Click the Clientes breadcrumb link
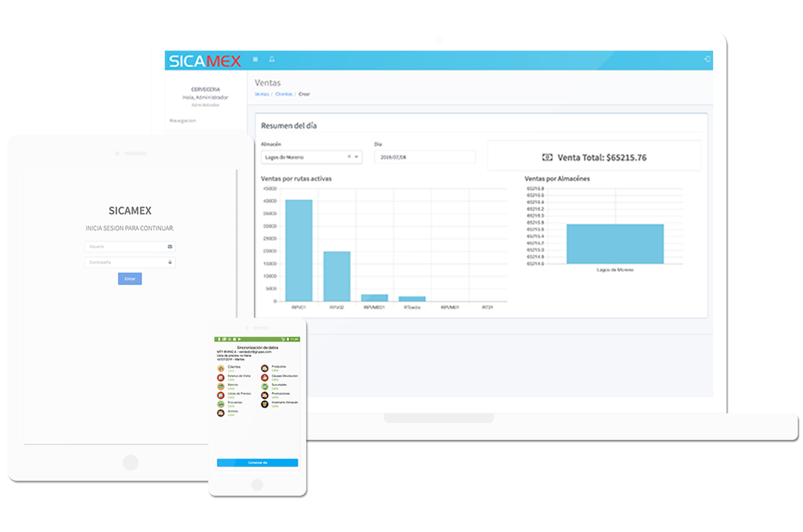The height and width of the screenshot is (532, 803). (284, 94)
